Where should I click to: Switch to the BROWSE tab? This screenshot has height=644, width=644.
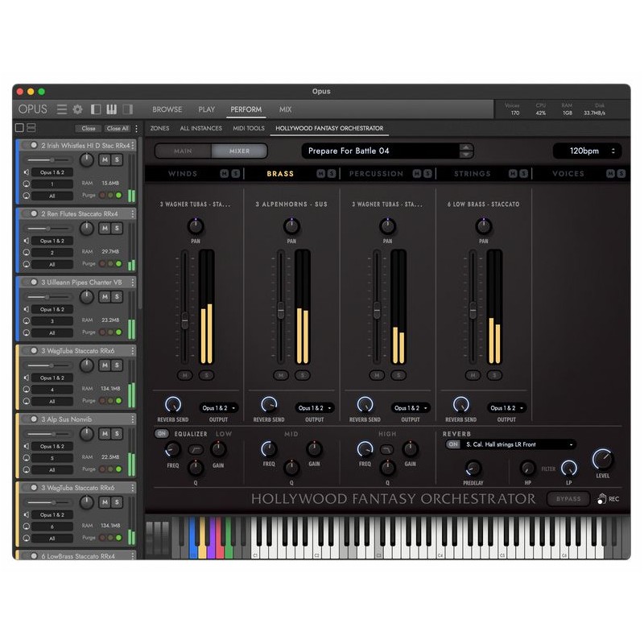pos(167,109)
